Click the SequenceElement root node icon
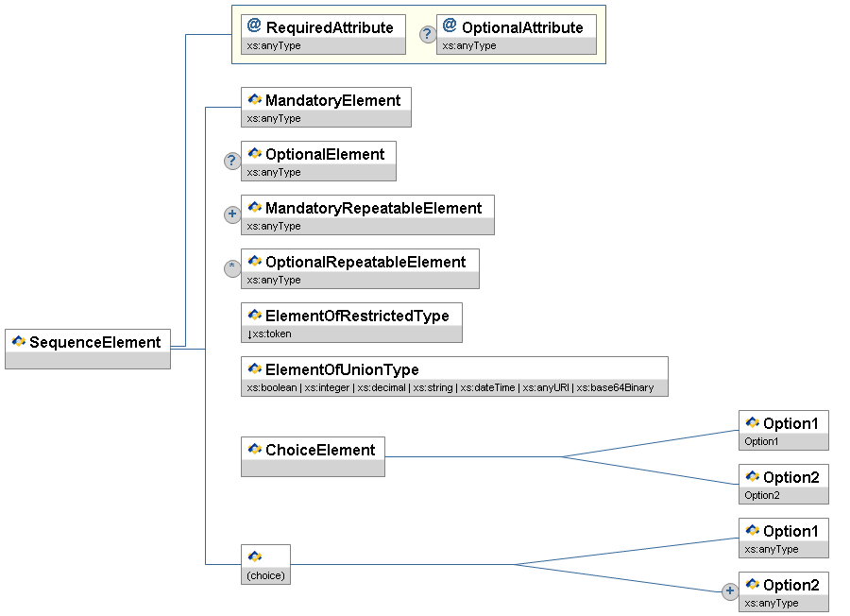The image size is (850, 616). click(x=18, y=342)
